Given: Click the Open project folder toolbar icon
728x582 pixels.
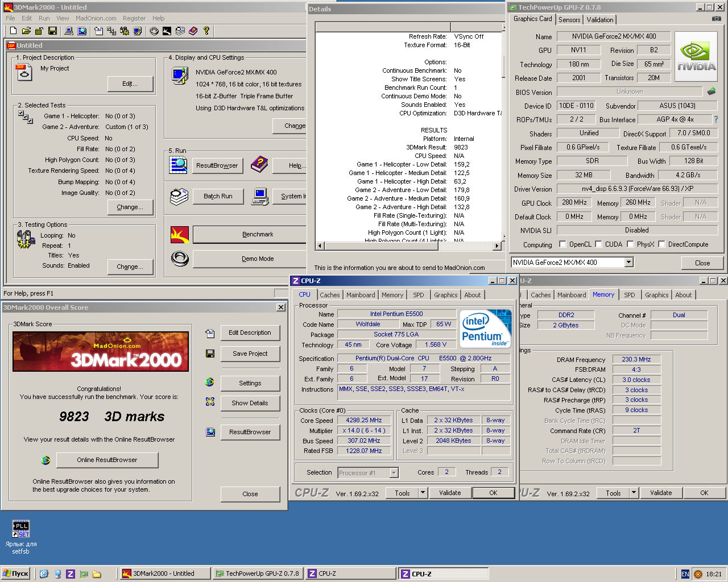Looking at the screenshot, I should point(26,31).
